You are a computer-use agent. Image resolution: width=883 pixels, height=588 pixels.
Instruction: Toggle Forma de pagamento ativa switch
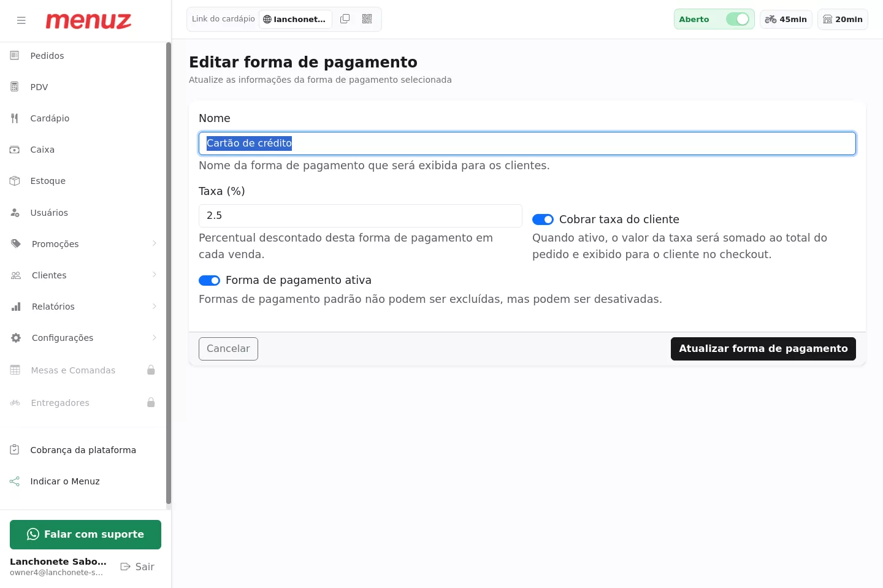209,280
